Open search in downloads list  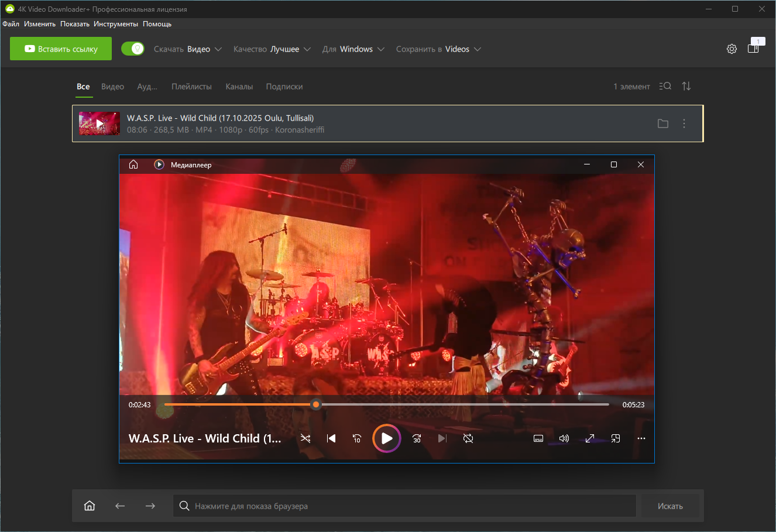665,86
